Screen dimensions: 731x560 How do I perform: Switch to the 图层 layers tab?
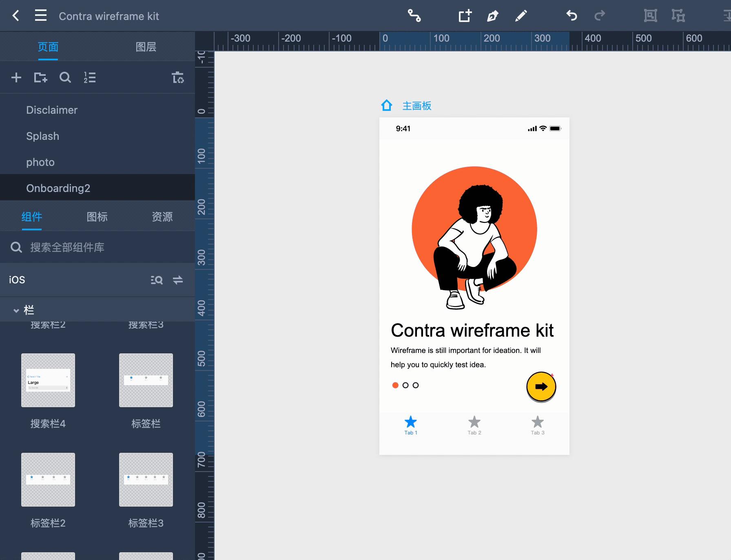pyautogui.click(x=146, y=47)
